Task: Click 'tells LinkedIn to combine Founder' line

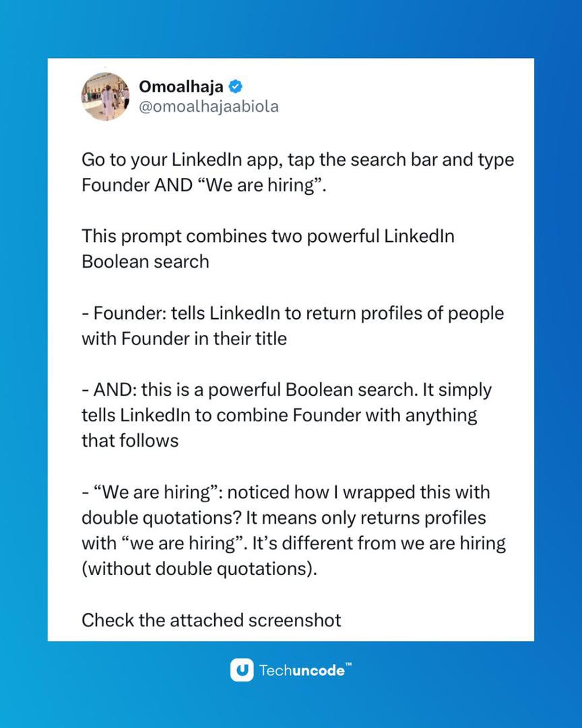Action: [280, 415]
